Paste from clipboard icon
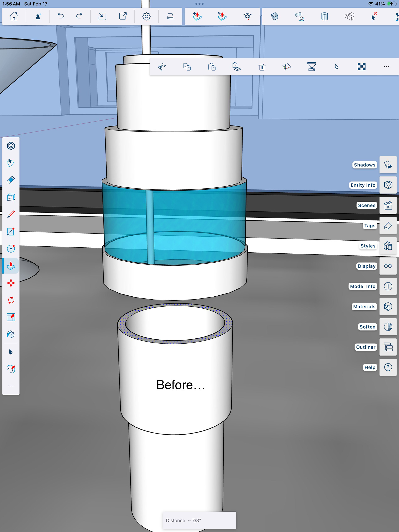 coord(212,67)
